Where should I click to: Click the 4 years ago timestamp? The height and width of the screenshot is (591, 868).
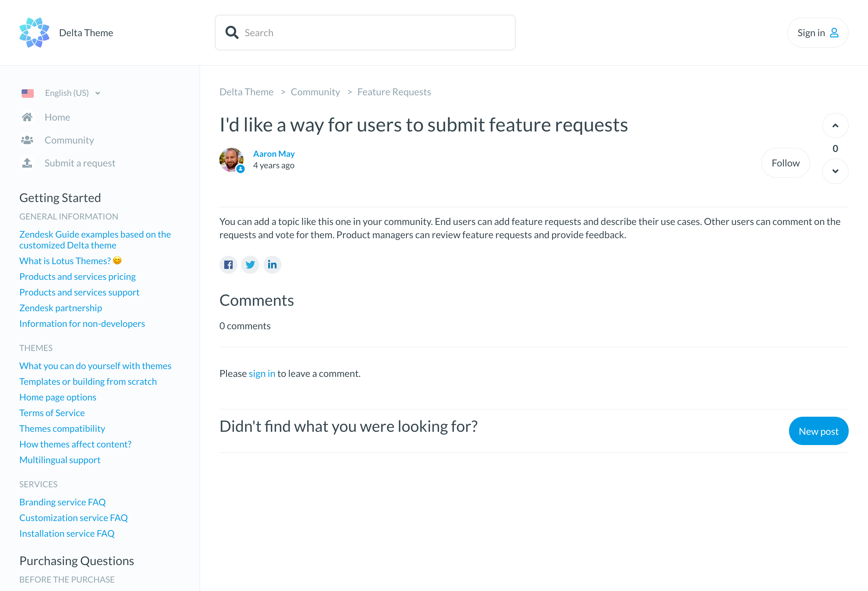pyautogui.click(x=274, y=166)
